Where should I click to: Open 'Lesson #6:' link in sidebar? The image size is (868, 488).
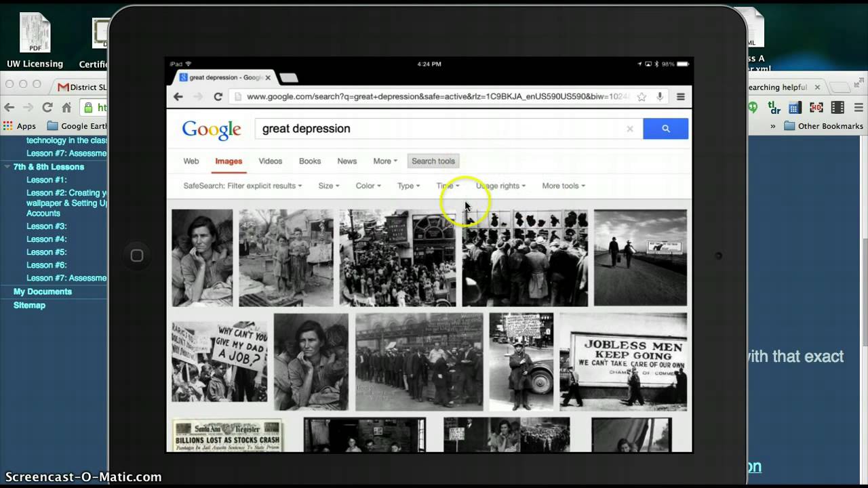coord(46,265)
